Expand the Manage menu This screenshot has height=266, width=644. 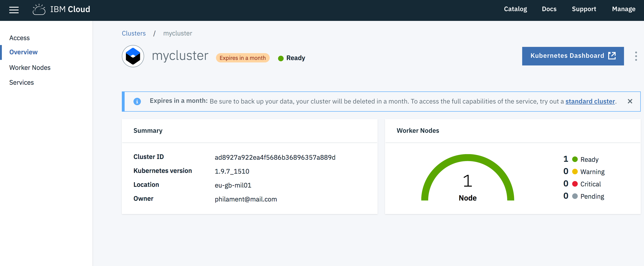624,9
